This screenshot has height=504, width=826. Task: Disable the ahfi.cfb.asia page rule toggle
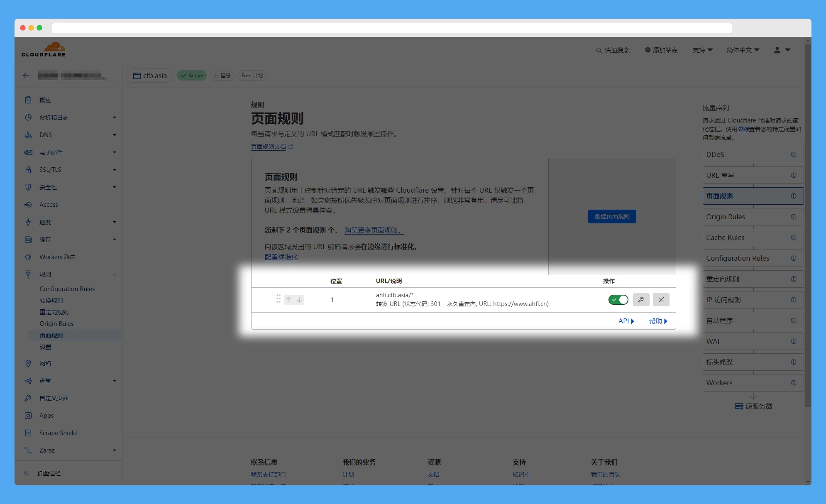tap(618, 300)
